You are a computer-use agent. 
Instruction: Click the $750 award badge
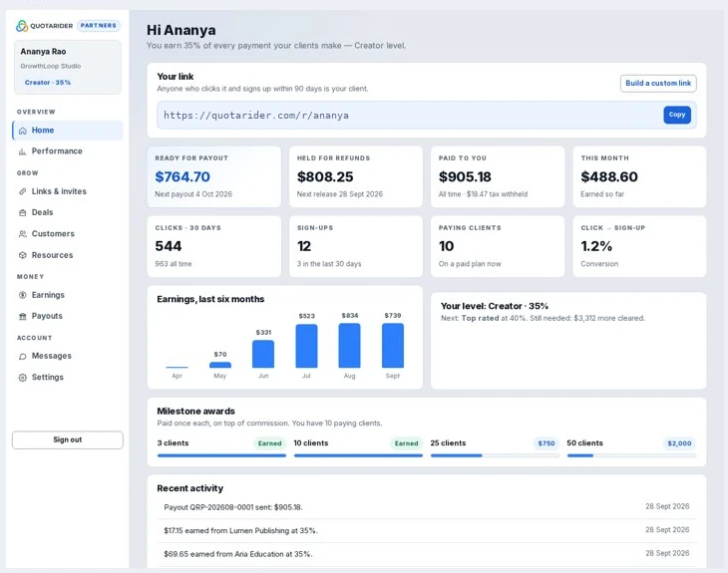(x=546, y=443)
